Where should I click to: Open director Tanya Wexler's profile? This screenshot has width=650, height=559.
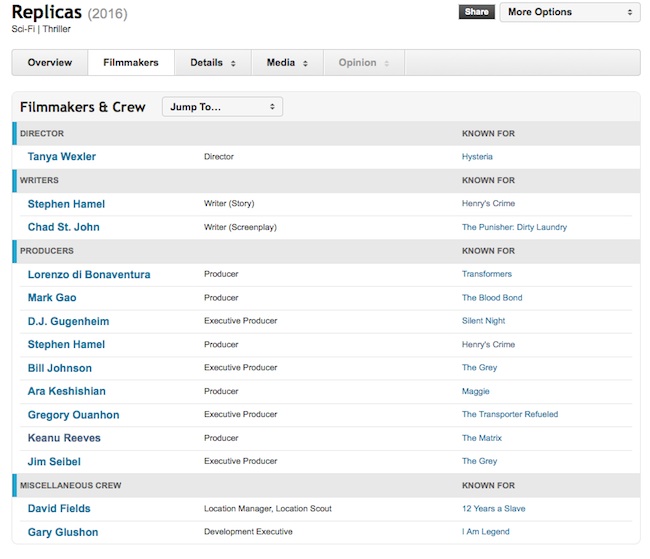pos(62,157)
